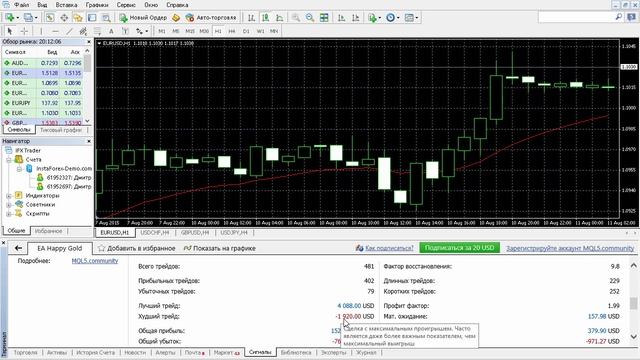Toggle the chart auto scroll icon
The image size is (640, 360).
[x=341, y=18]
